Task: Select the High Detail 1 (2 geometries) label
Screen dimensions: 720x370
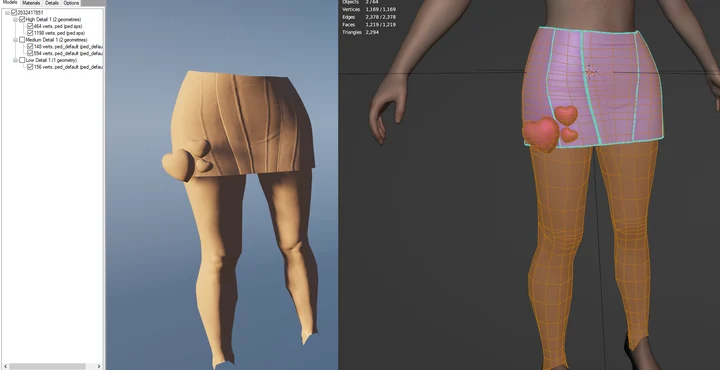Action: pyautogui.click(x=53, y=20)
